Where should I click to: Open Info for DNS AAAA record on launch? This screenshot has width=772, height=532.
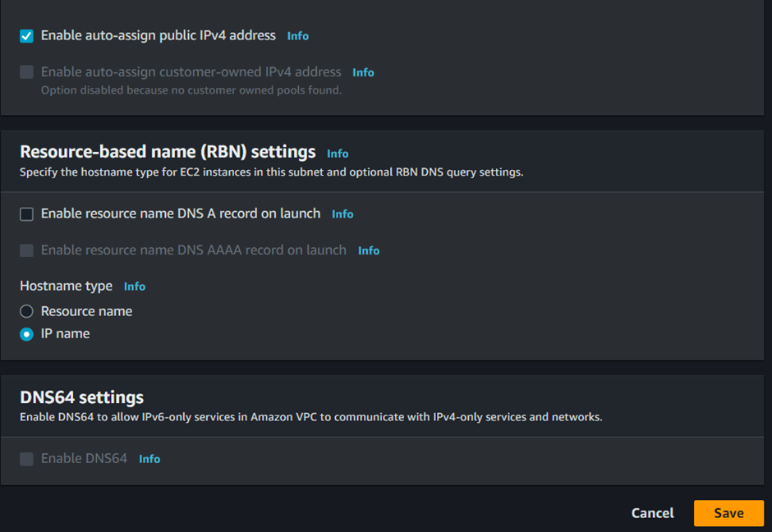369,250
